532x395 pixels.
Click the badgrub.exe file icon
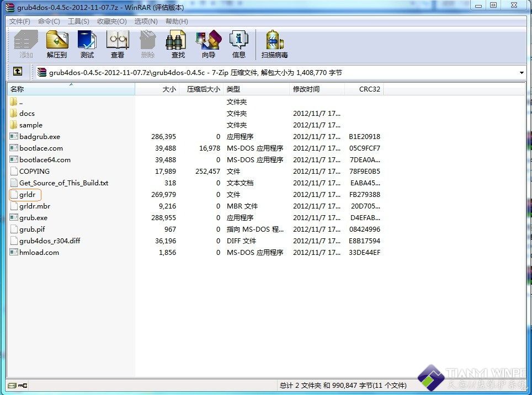click(x=14, y=136)
